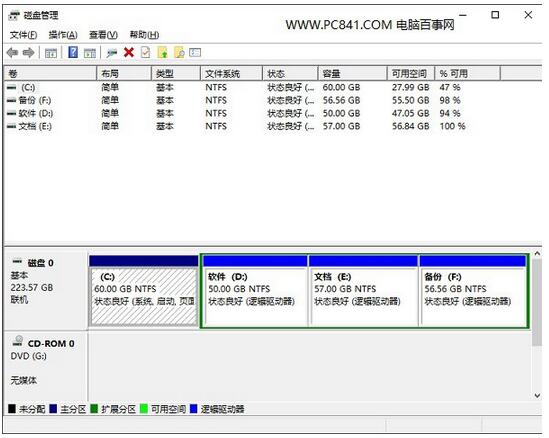Open the blue Help question-mark icon
The width and height of the screenshot is (549, 438).
coord(73,53)
